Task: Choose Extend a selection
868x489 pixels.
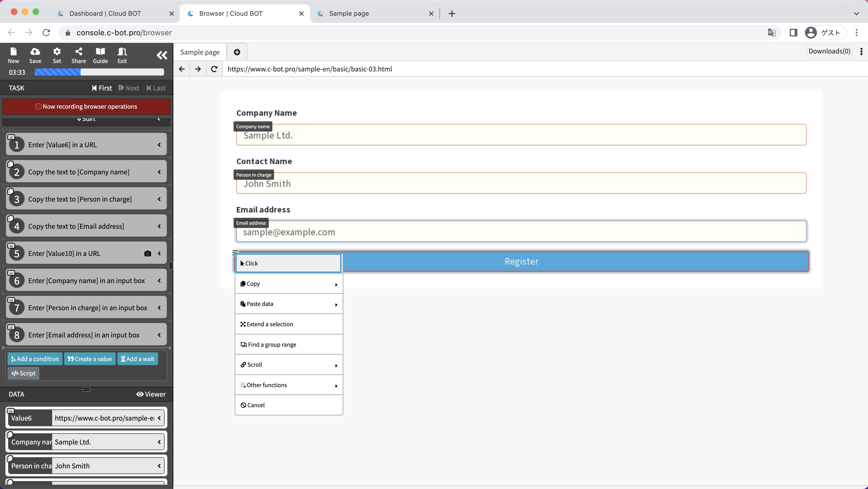Action: pos(288,324)
